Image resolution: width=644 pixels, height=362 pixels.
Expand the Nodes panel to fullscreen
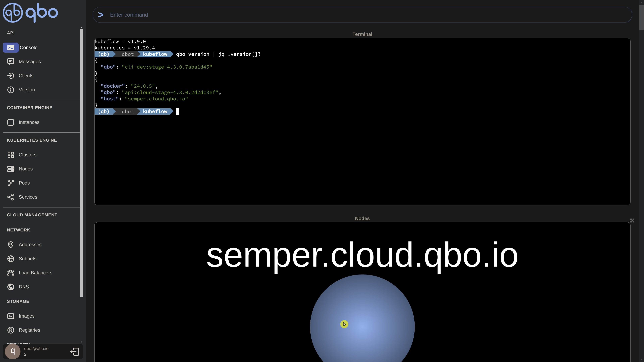(x=632, y=220)
